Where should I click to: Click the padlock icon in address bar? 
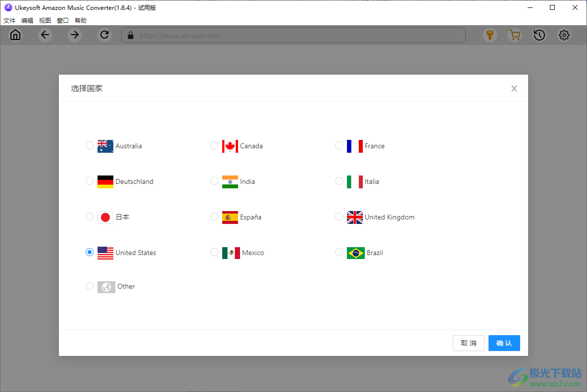[x=131, y=36]
